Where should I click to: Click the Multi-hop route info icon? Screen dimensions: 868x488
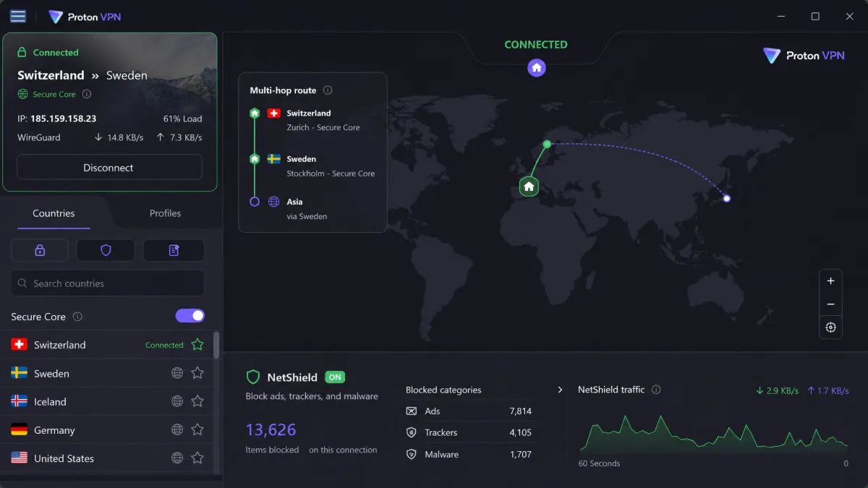[328, 90]
